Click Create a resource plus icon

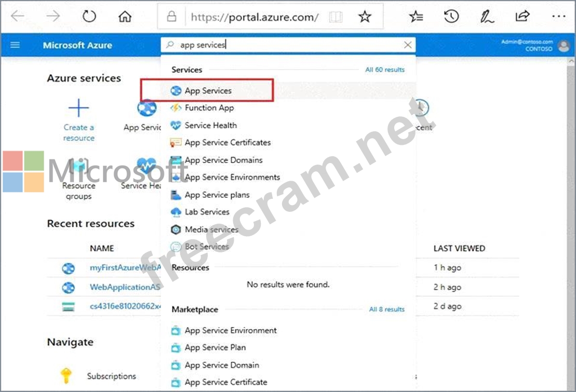79,109
